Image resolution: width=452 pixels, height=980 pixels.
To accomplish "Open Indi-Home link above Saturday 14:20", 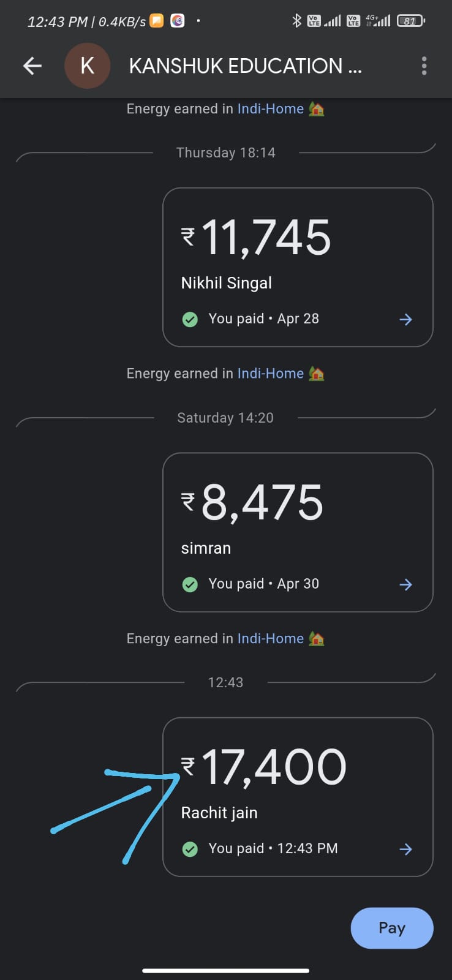I will click(x=271, y=374).
